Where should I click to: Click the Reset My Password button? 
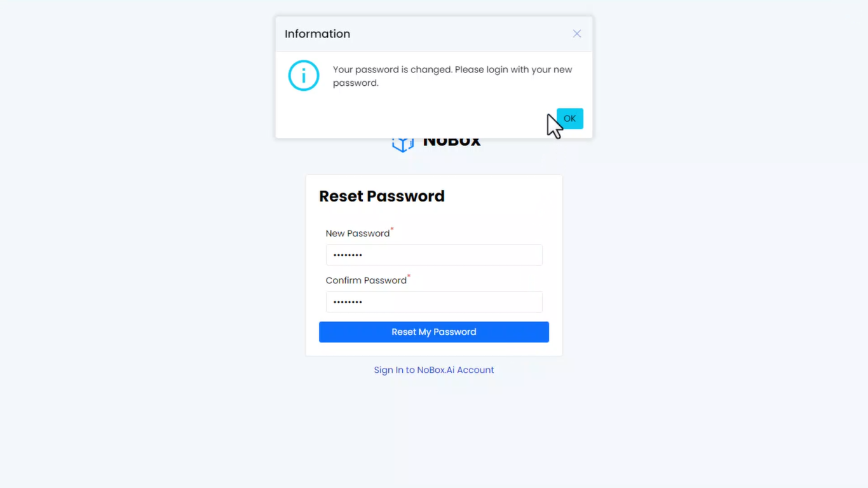[433, 332]
